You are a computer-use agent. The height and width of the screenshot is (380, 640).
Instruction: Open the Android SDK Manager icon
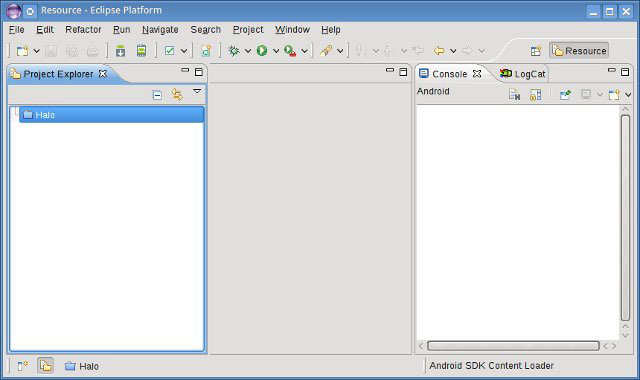(120, 51)
